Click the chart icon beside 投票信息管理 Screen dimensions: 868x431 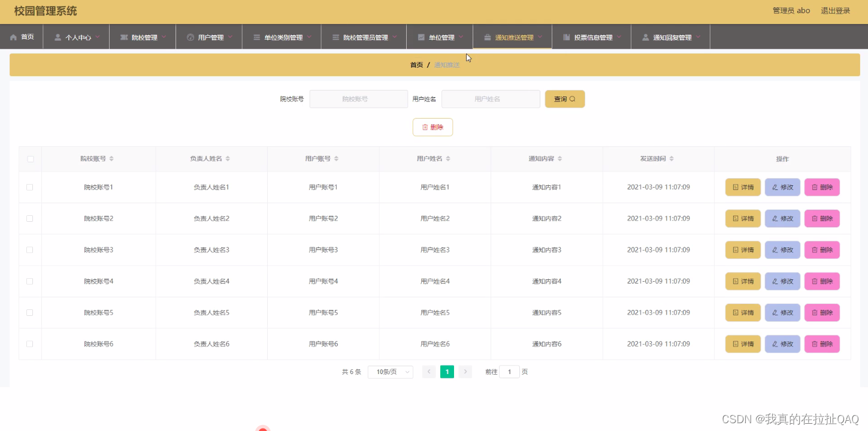567,37
